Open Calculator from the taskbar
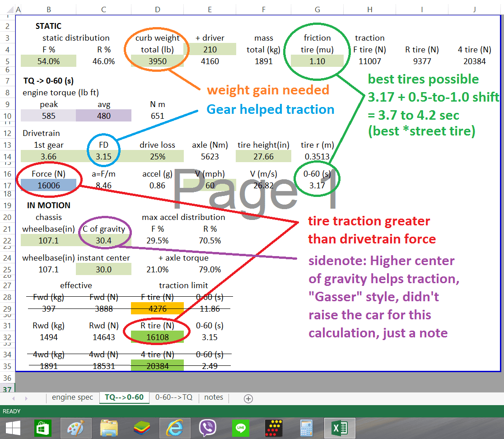The width and height of the screenshot is (504, 439). coord(307,428)
